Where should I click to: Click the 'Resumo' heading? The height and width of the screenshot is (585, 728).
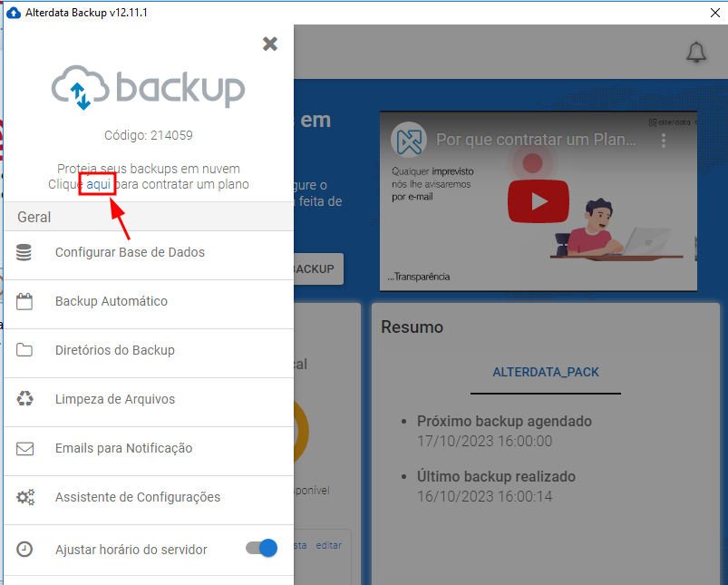pyautogui.click(x=412, y=327)
